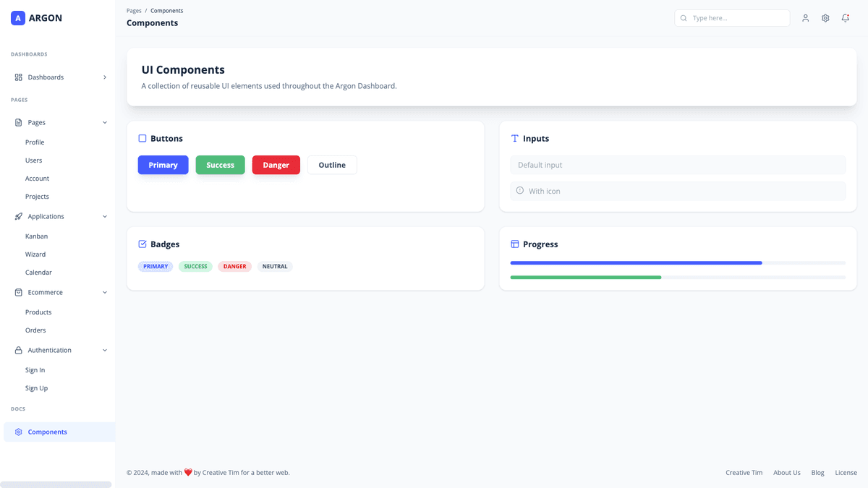The image size is (868, 488).
Task: Click the blue progress bar
Action: [636, 262]
